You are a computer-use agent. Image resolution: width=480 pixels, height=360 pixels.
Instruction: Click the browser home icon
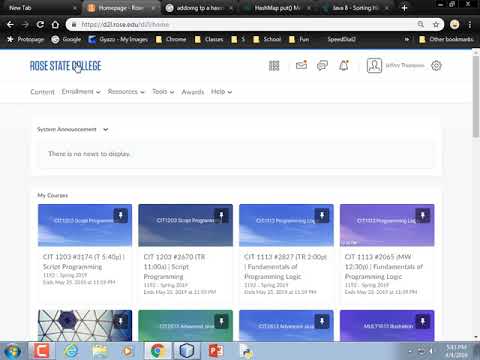55,24
